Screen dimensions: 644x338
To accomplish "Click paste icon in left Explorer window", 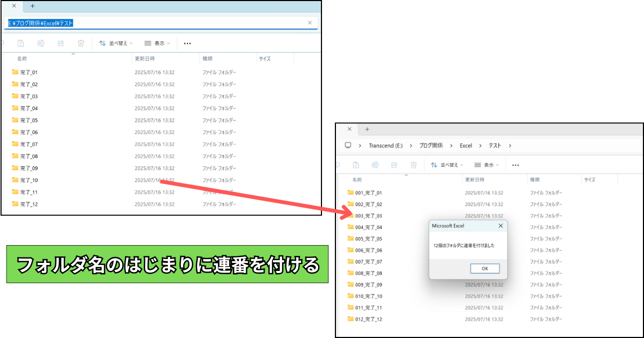I will coord(21,43).
